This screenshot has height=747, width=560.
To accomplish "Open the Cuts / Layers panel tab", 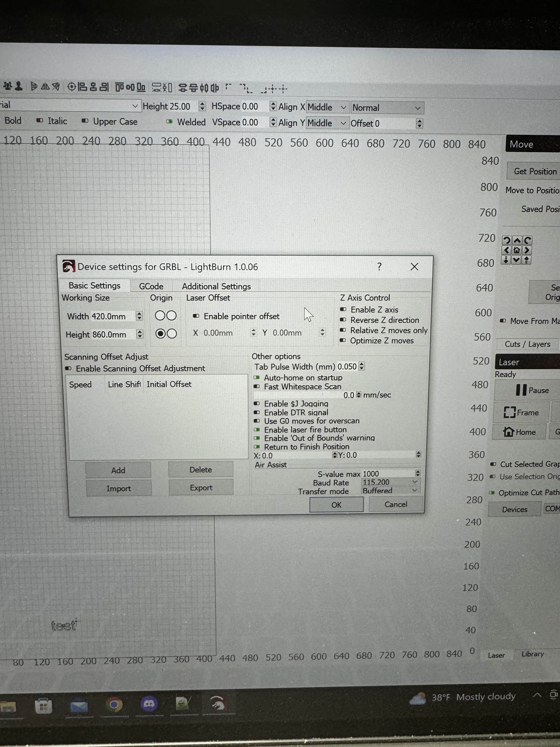I will (x=528, y=344).
